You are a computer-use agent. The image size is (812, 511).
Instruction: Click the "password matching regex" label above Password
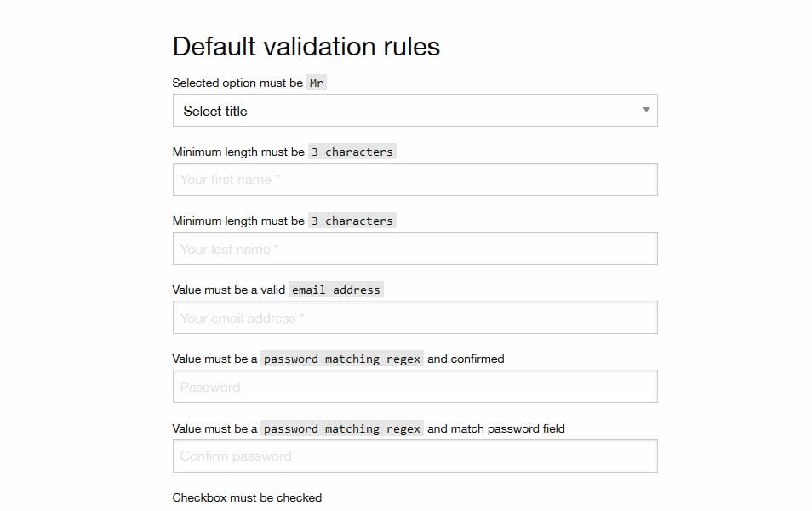[342, 359]
